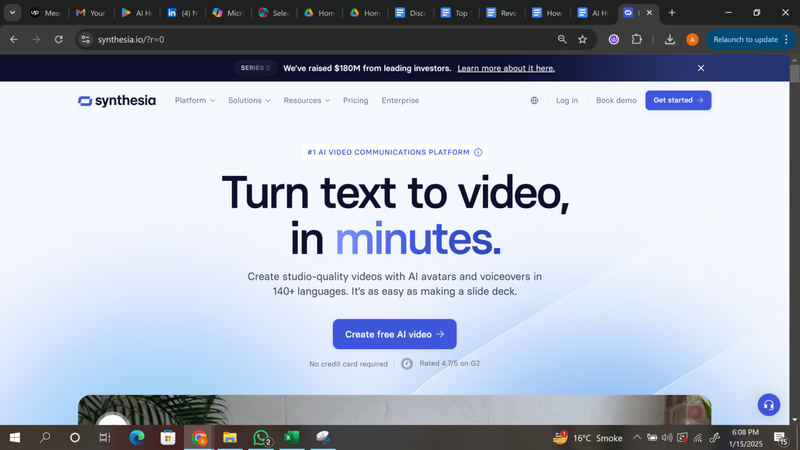
Task: Switch to the Gmail tab
Action: click(91, 13)
